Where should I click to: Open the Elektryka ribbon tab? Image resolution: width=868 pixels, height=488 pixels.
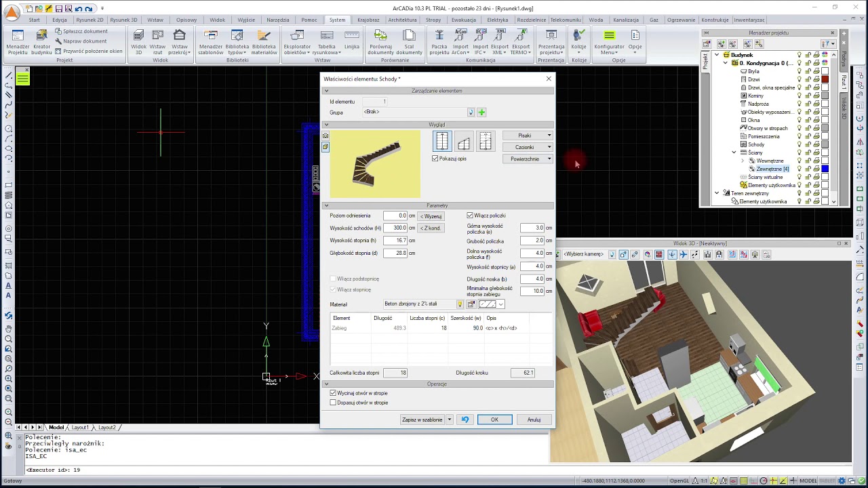pos(497,20)
